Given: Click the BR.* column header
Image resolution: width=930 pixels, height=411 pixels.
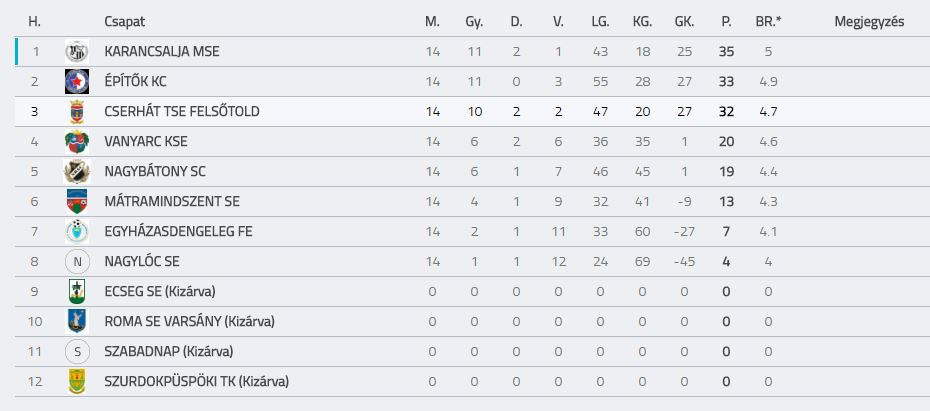Looking at the screenshot, I should (768, 22).
